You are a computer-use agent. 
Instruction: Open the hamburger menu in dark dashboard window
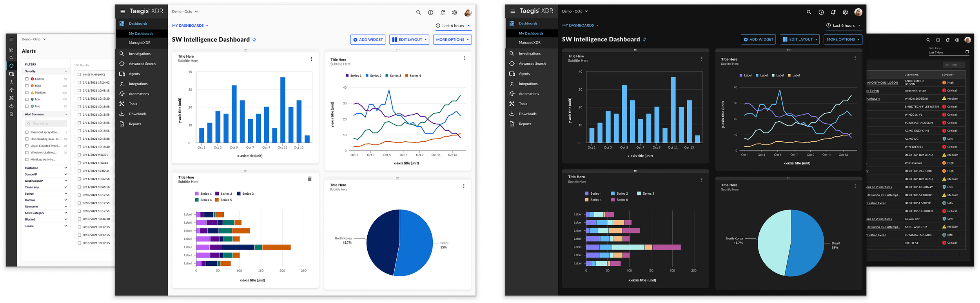(x=513, y=11)
